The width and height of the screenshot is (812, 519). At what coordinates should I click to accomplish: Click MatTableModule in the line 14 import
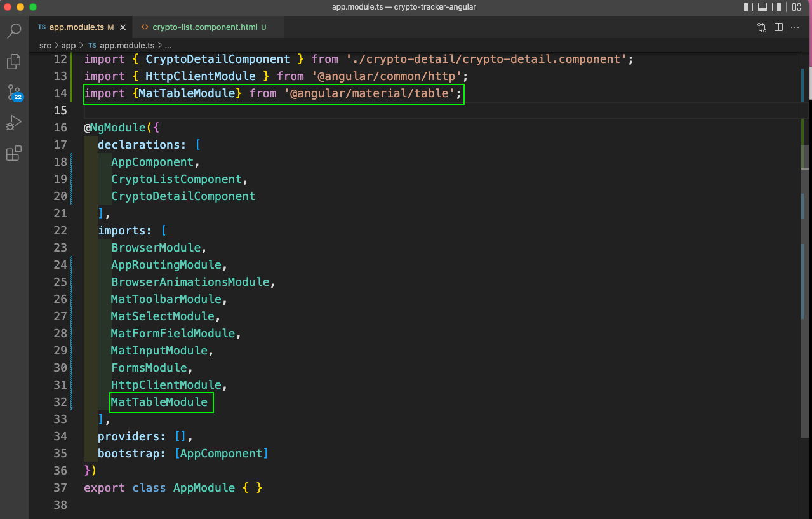tap(187, 93)
